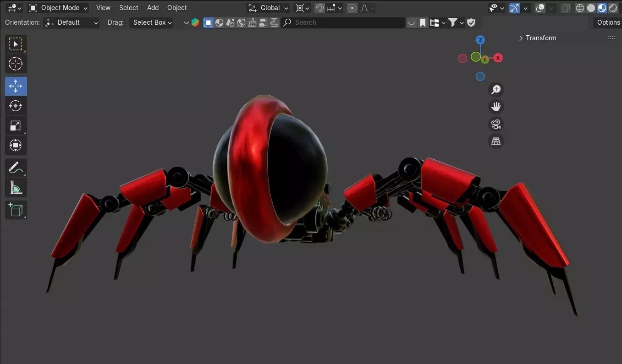Select the Select Box tool
Screen dimensions: 622x364
tap(16, 44)
